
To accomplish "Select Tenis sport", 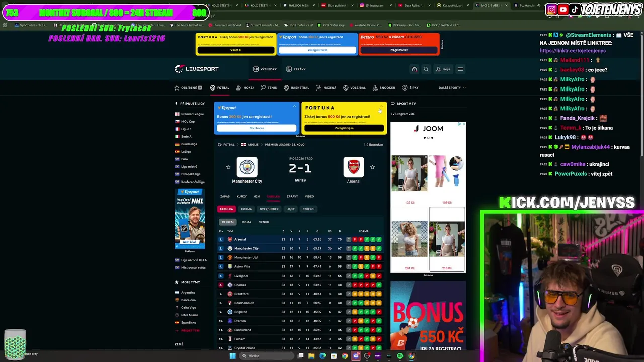I will [x=269, y=88].
